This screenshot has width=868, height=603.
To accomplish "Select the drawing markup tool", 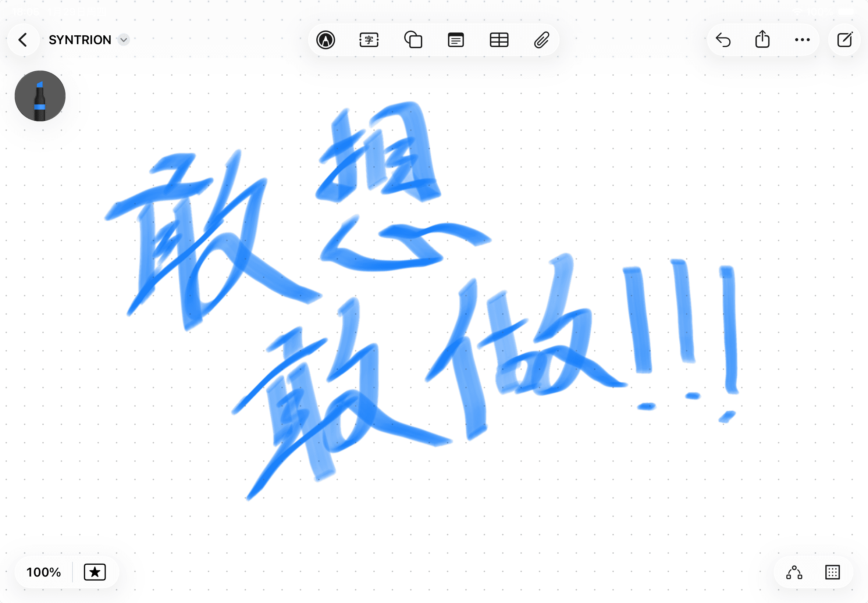I will pos(326,39).
